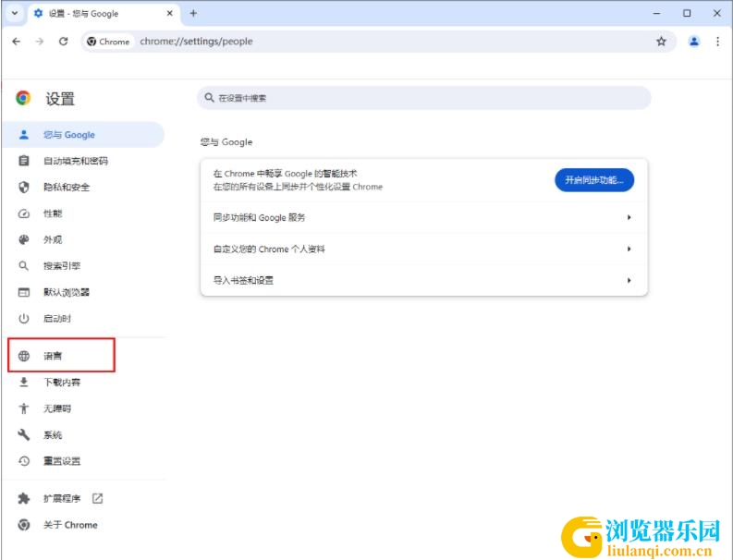Open the tab search dropdown arrow
This screenshot has height=560, width=733.
(15, 13)
